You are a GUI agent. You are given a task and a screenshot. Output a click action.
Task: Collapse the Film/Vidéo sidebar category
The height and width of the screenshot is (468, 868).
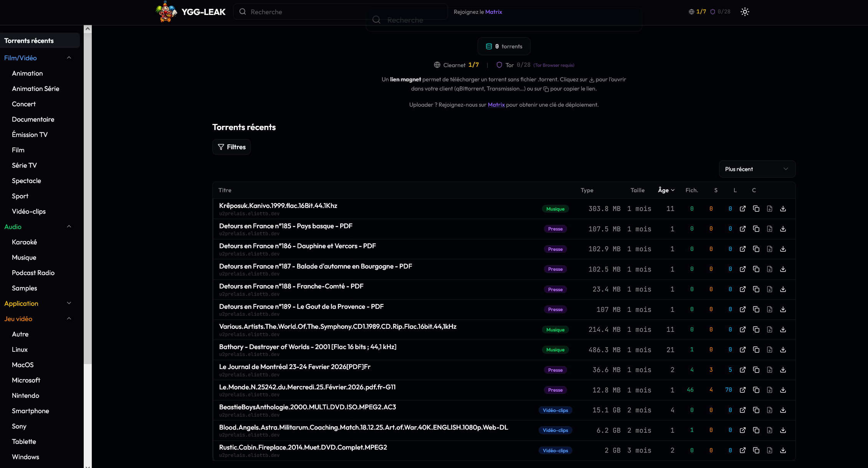[69, 58]
